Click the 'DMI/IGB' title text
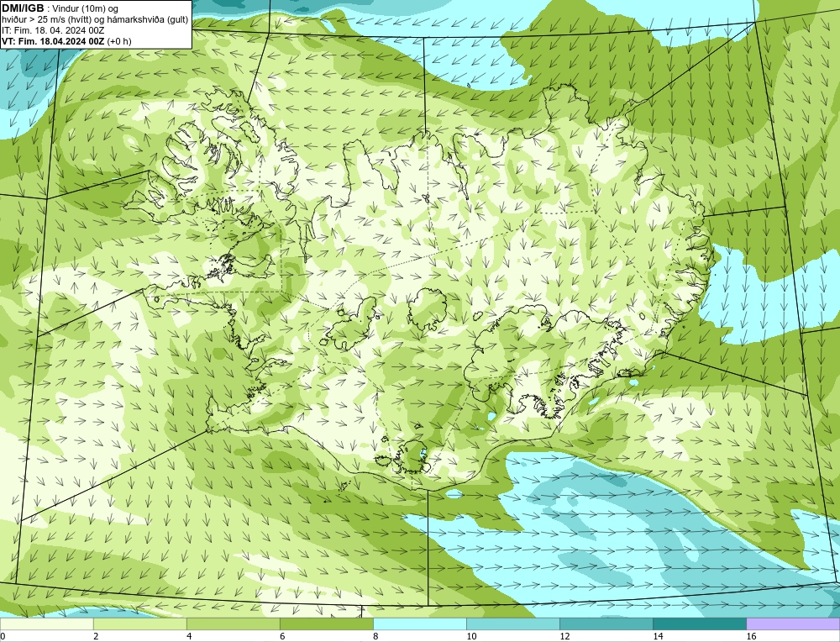The image size is (840, 642). 23,8
